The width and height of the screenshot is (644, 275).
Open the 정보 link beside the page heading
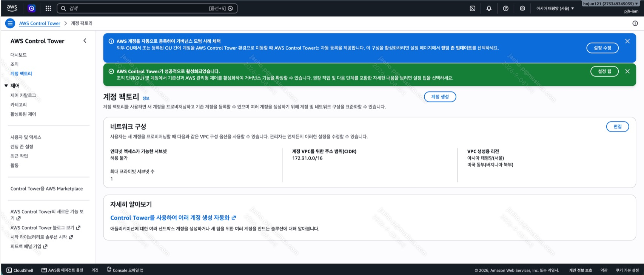point(146,98)
